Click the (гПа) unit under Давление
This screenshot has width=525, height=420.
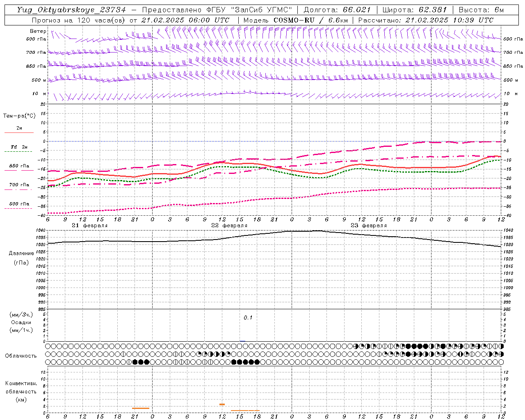[x=21, y=262]
